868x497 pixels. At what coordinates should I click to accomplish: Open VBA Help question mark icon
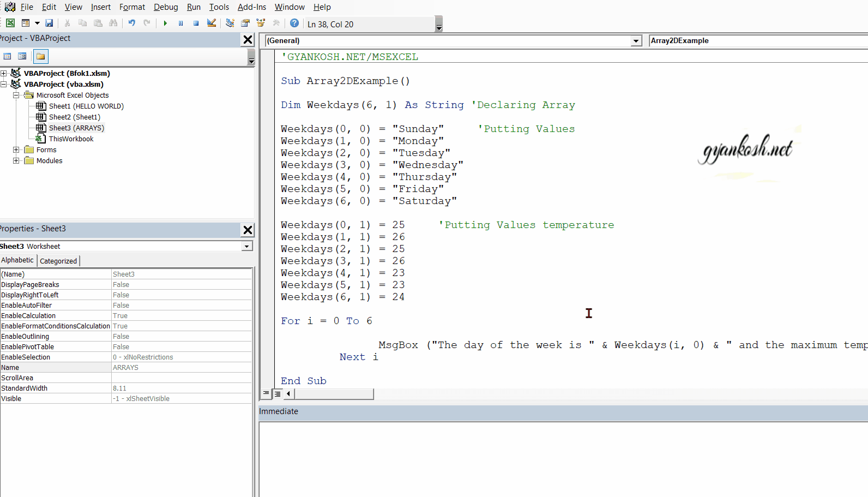(294, 23)
